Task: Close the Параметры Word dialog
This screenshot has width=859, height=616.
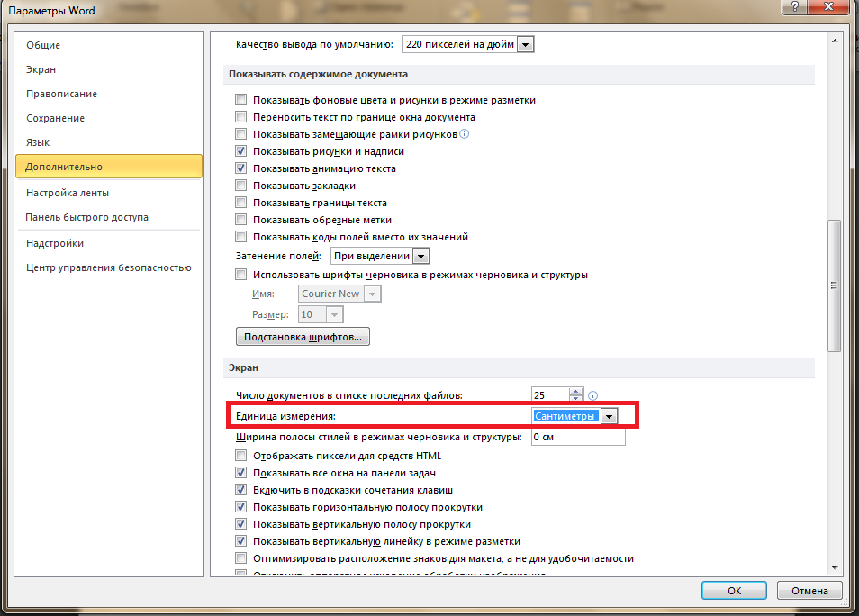Action: tap(829, 6)
